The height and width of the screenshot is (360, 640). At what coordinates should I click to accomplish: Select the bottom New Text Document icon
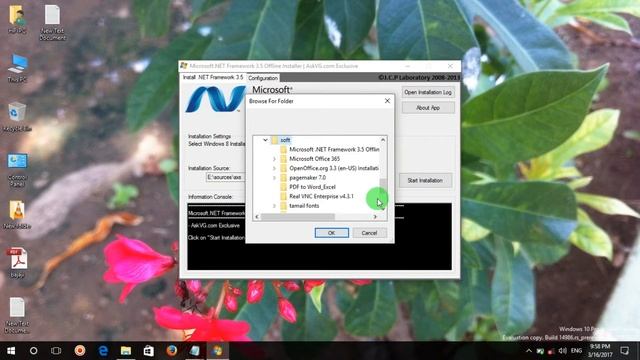click(x=17, y=315)
